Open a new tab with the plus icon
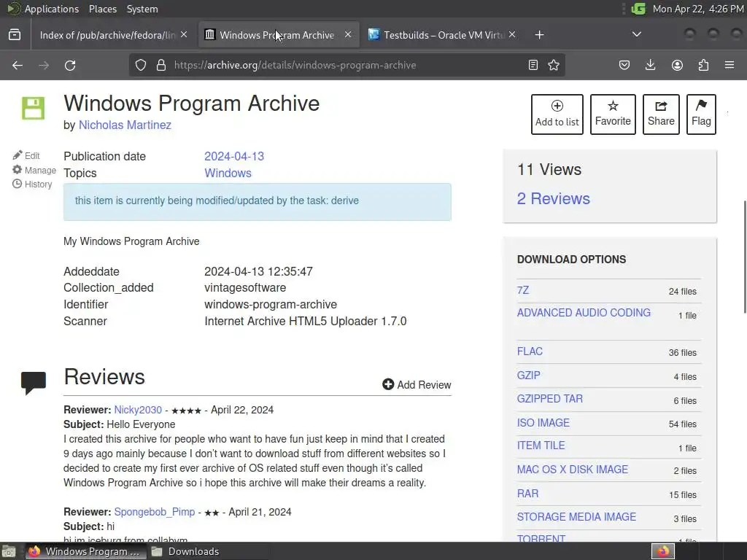Screen dimensions: 747x560 coord(539,35)
